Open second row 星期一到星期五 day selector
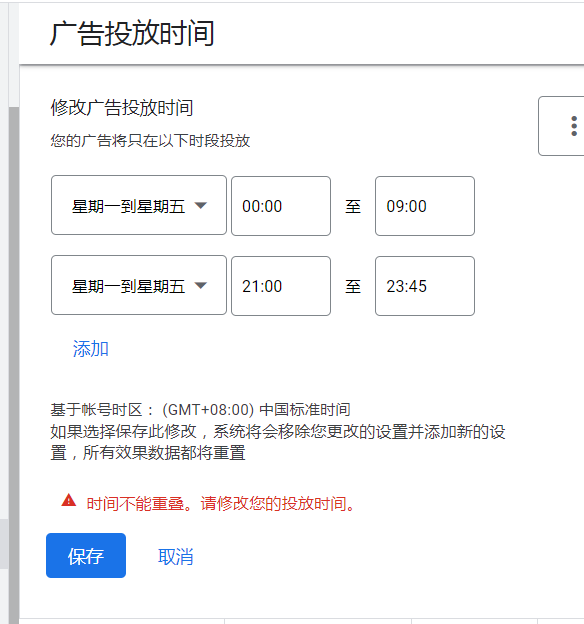584x624 pixels. click(x=139, y=285)
